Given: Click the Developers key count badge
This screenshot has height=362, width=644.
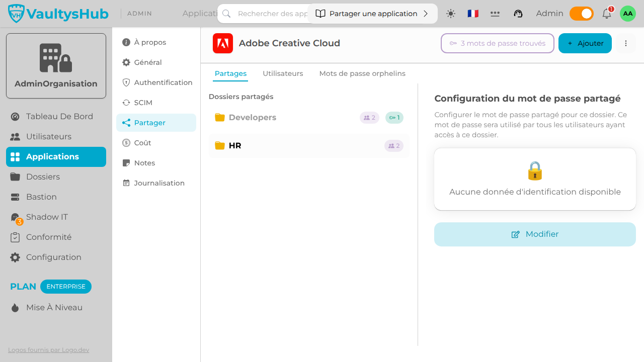Looking at the screenshot, I should [394, 118].
